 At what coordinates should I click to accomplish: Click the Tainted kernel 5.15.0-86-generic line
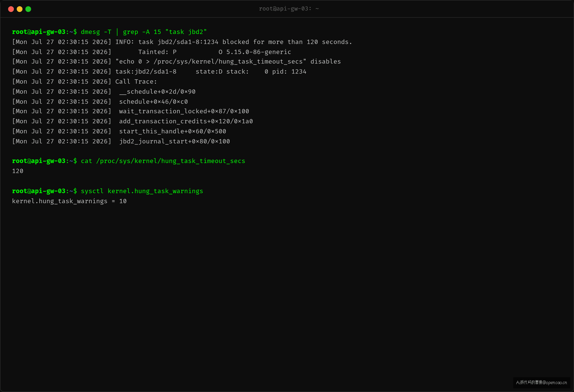tap(152, 52)
